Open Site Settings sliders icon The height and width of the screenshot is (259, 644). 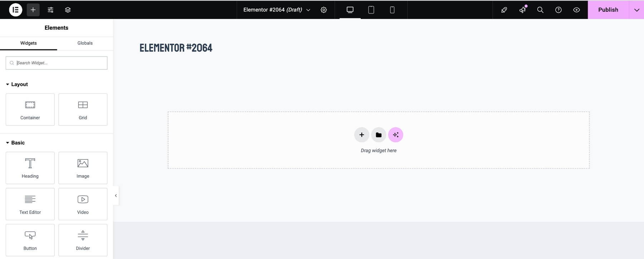pyautogui.click(x=50, y=10)
